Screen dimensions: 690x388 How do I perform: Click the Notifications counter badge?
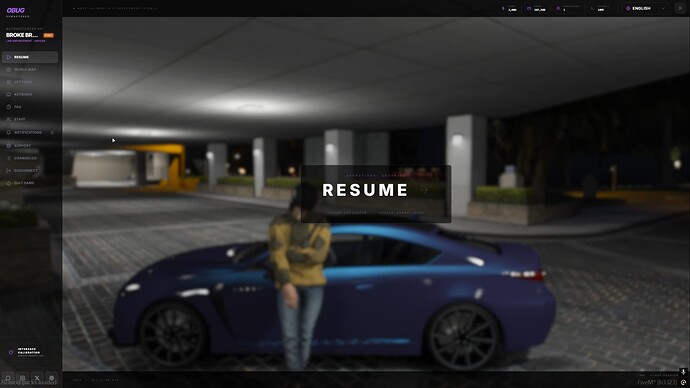(52, 132)
